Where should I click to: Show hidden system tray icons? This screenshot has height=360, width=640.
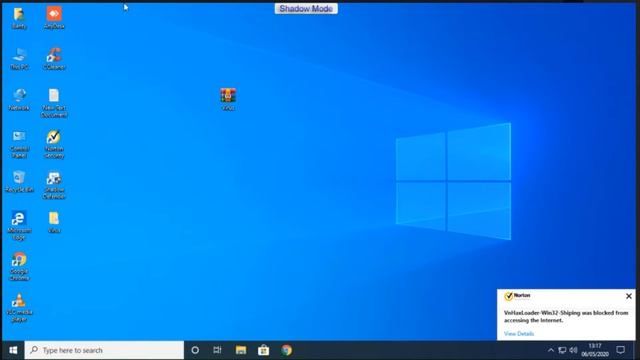551,350
